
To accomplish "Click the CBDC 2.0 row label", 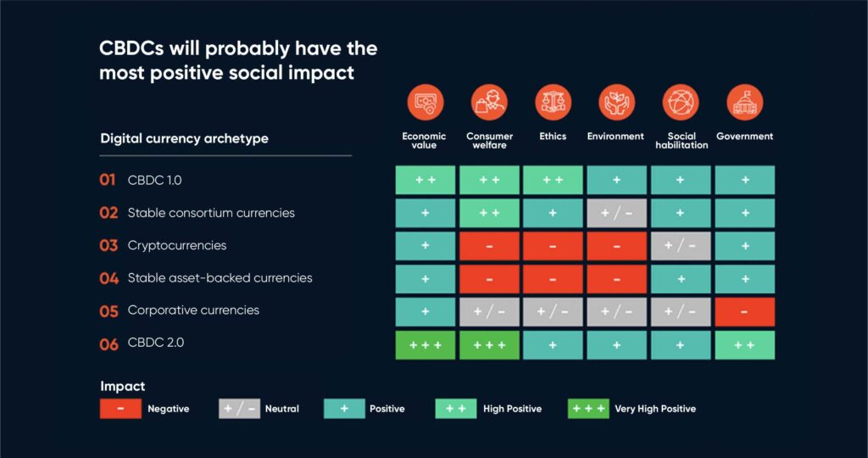I will coord(156,343).
